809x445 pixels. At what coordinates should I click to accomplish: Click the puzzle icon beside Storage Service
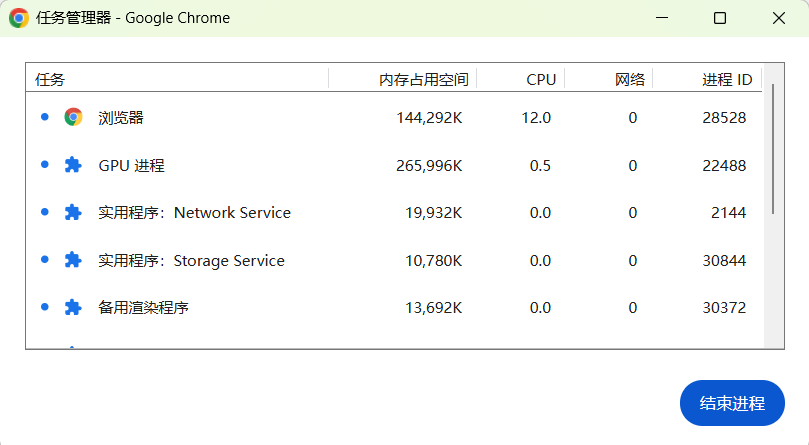tap(73, 260)
